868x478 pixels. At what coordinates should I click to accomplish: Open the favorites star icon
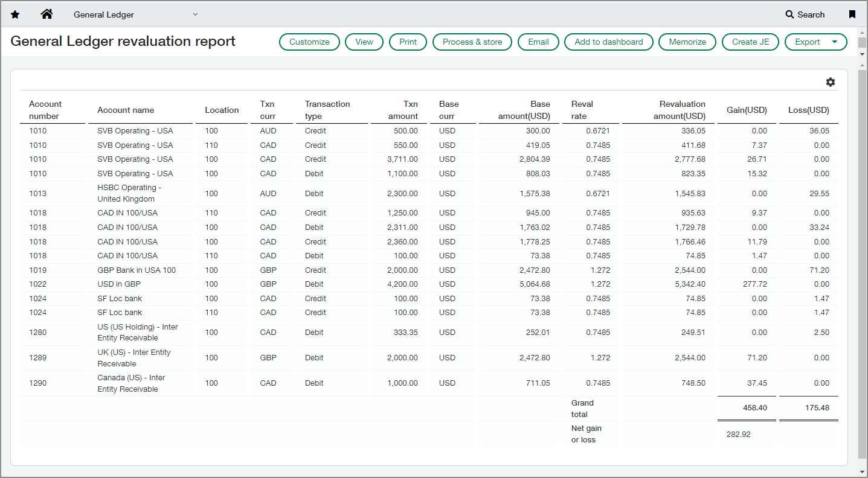(x=14, y=14)
